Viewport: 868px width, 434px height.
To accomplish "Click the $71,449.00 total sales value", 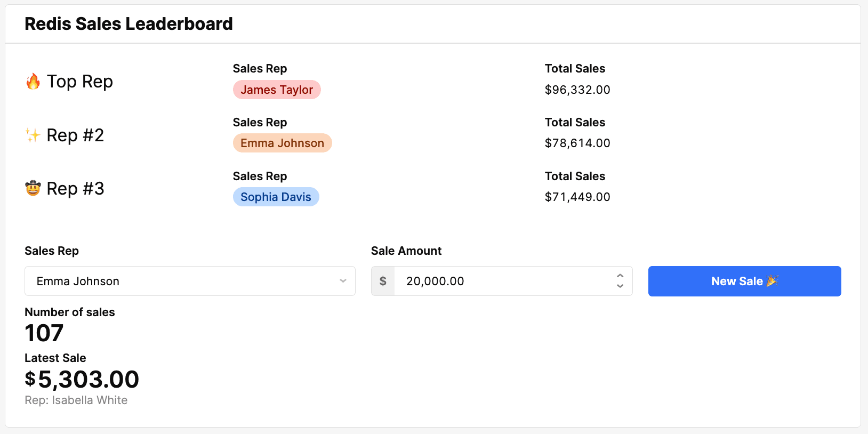I will pyautogui.click(x=577, y=197).
